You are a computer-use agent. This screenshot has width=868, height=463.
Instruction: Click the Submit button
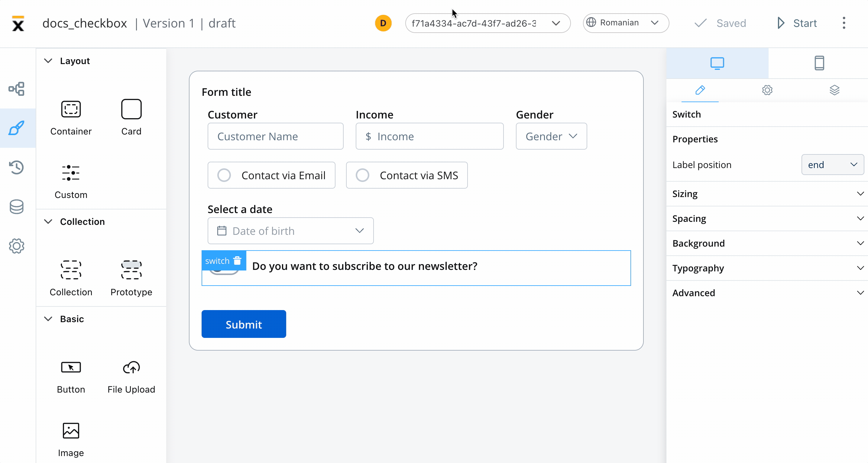(244, 324)
